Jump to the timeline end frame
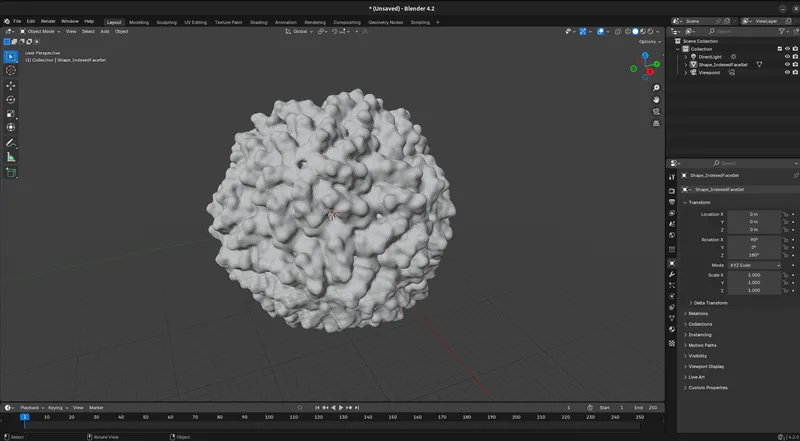Screen dimensions: 800x441 pos(357,408)
